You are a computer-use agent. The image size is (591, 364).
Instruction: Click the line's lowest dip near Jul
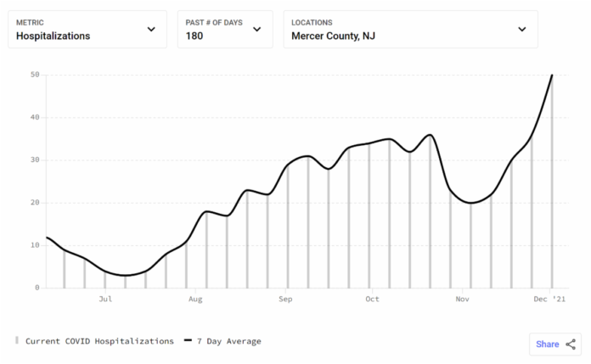coord(126,275)
